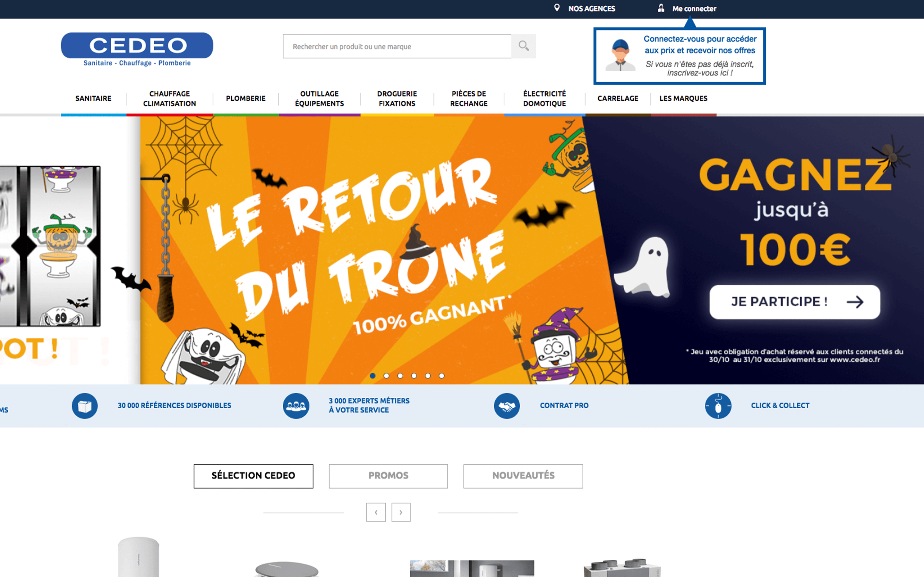Click the Je participe button
This screenshot has height=577, width=924.
(795, 302)
